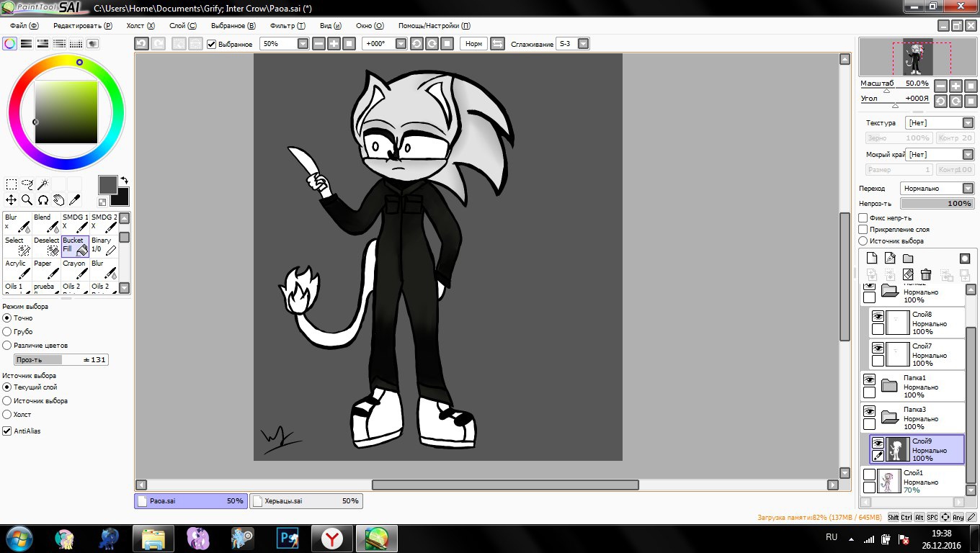
Task: Delete the selected layer with trash icon
Action: point(926,274)
